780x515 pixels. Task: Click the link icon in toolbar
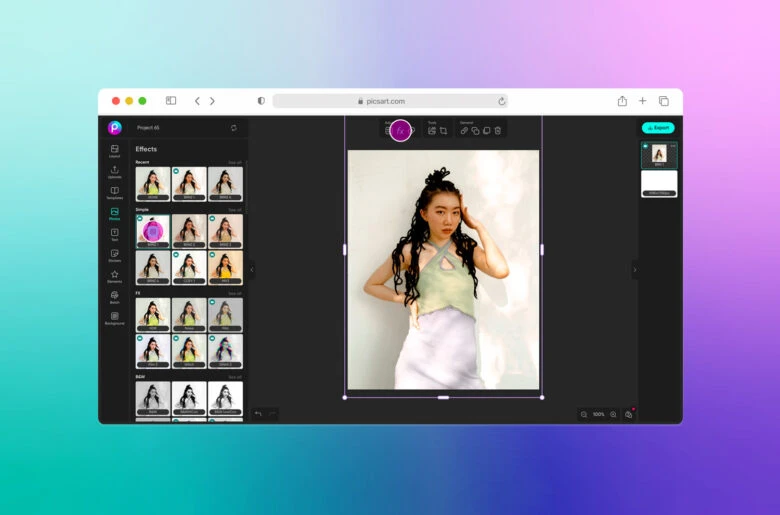click(x=464, y=131)
